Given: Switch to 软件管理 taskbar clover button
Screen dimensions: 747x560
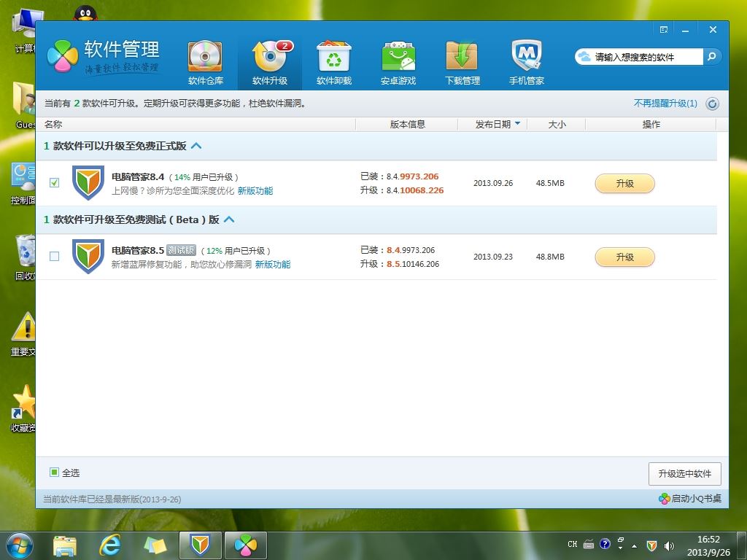Looking at the screenshot, I should click(245, 545).
